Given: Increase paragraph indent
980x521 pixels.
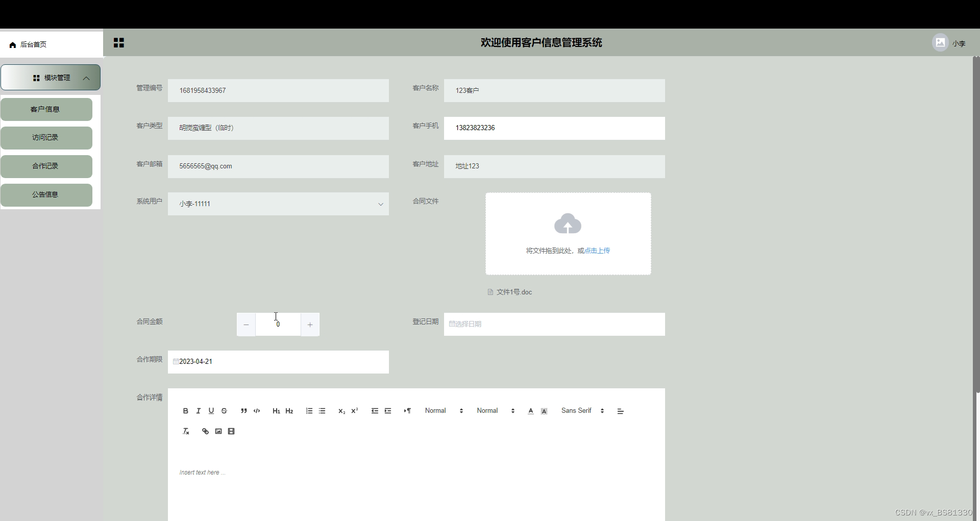Looking at the screenshot, I should tap(388, 411).
